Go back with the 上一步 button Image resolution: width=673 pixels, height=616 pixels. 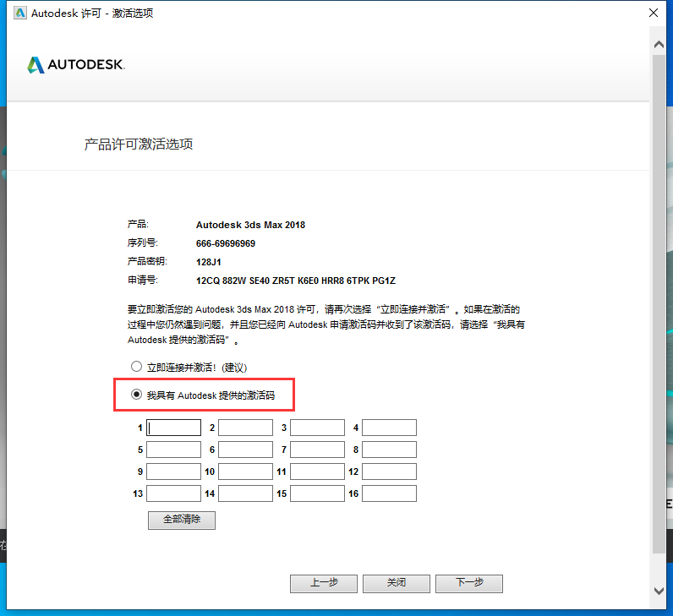[324, 584]
